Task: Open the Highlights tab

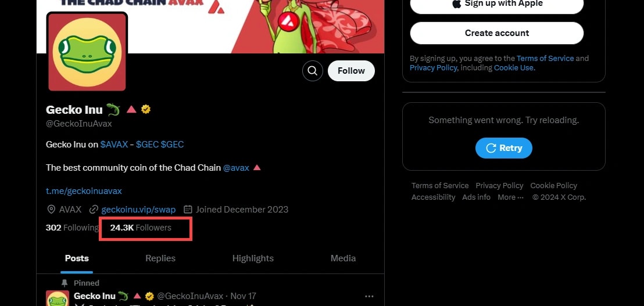Action: (253, 258)
